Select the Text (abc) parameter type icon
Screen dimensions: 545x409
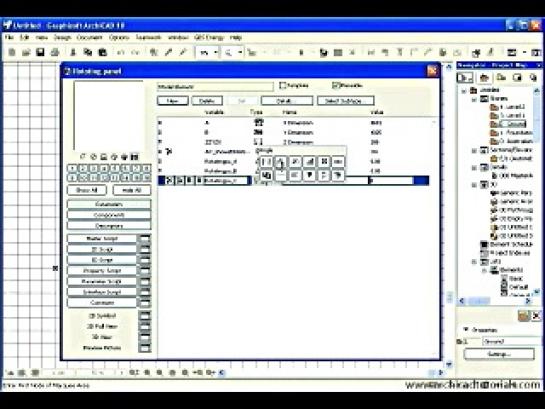tap(338, 162)
